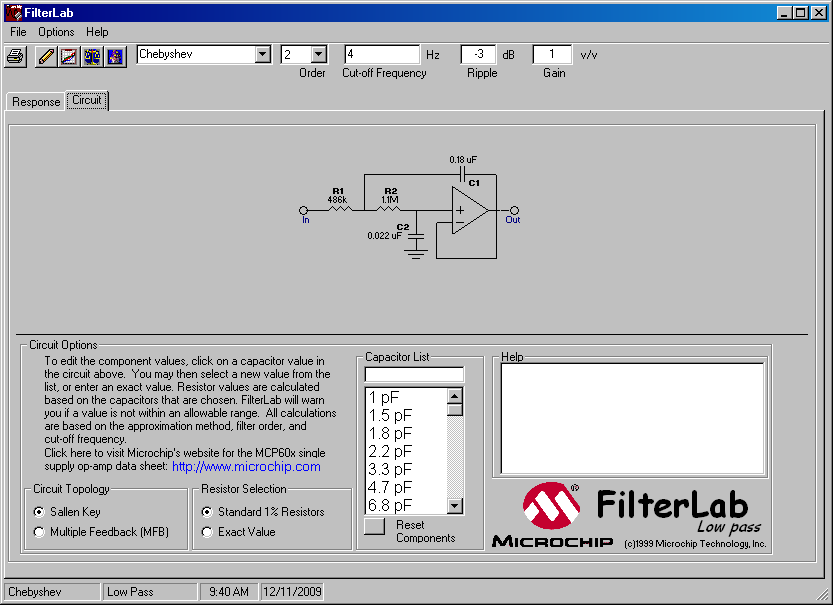The image size is (833, 605).
Task: Click the capacitor list scrollbar thumb
Action: pyautogui.click(x=455, y=410)
